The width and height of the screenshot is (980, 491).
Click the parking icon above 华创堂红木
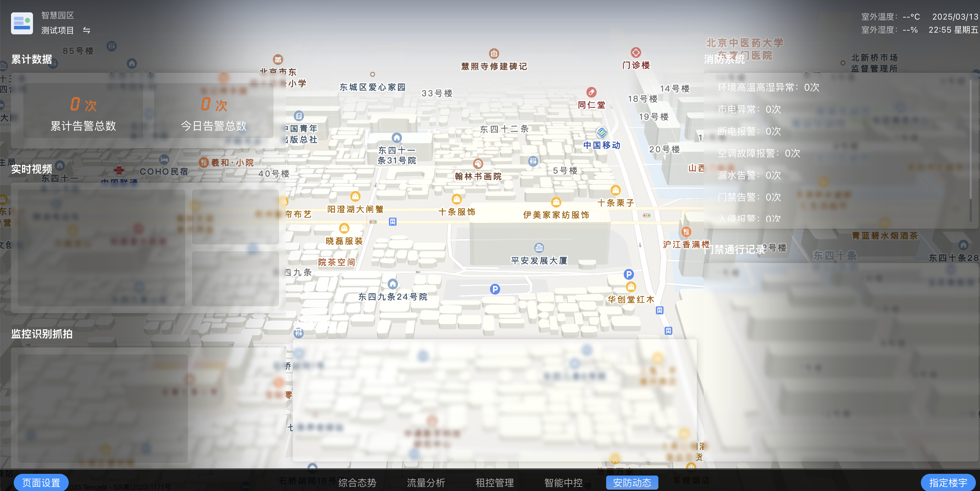coord(628,274)
